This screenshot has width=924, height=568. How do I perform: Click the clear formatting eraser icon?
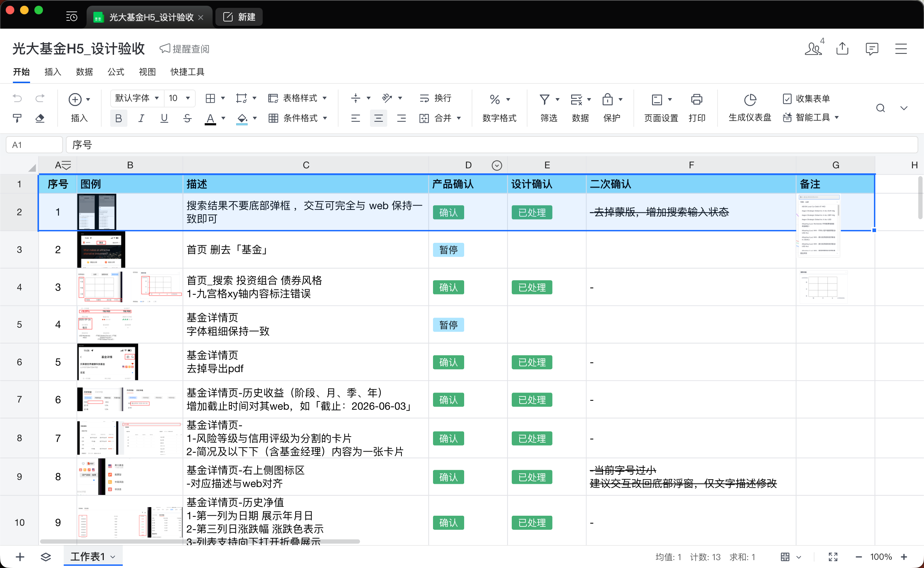[x=40, y=118]
